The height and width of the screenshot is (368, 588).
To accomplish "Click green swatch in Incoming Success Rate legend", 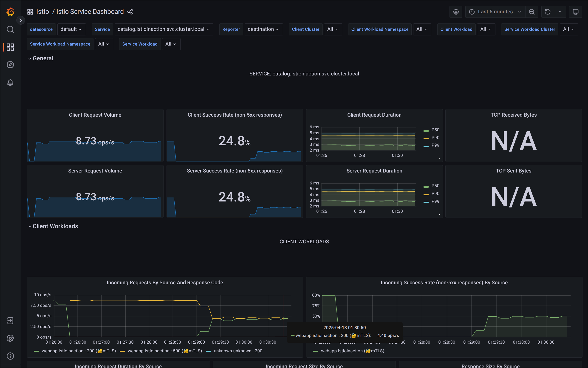I will pos(316,351).
